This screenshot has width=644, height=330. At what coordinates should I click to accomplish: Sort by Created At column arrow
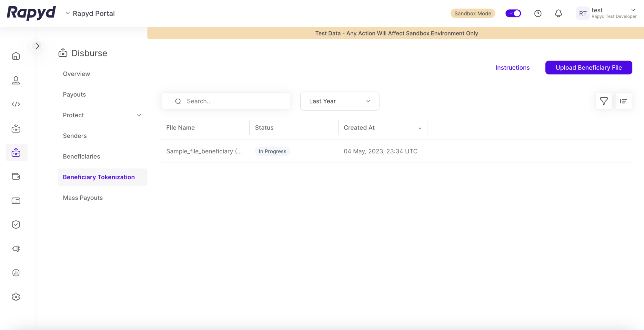pos(420,128)
